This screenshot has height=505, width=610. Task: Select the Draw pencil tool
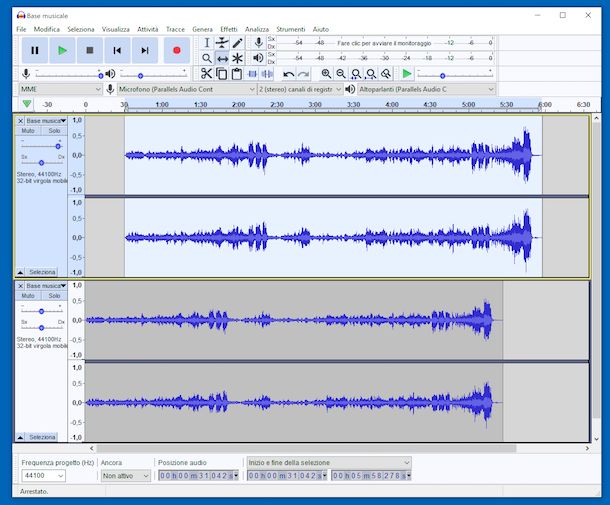pyautogui.click(x=237, y=43)
